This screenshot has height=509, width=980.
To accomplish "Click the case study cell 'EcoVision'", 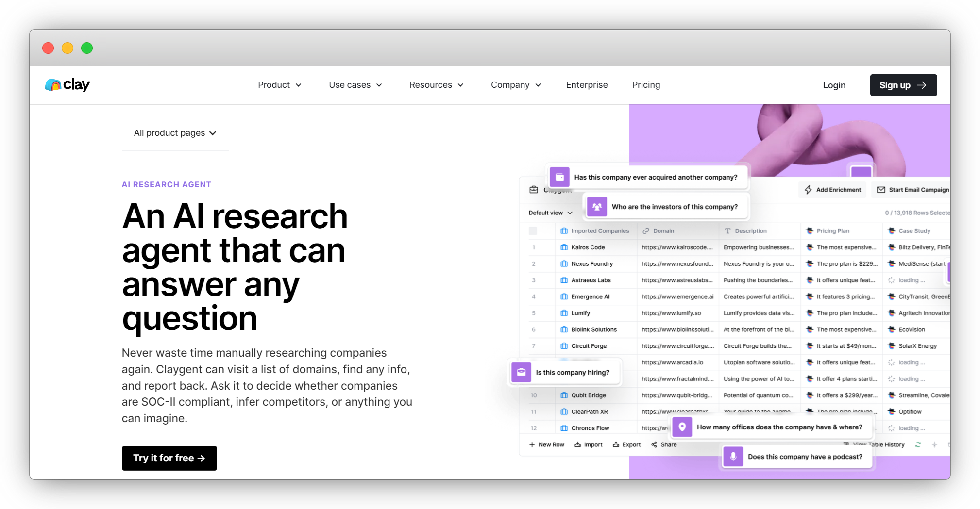I will pyautogui.click(x=912, y=329).
